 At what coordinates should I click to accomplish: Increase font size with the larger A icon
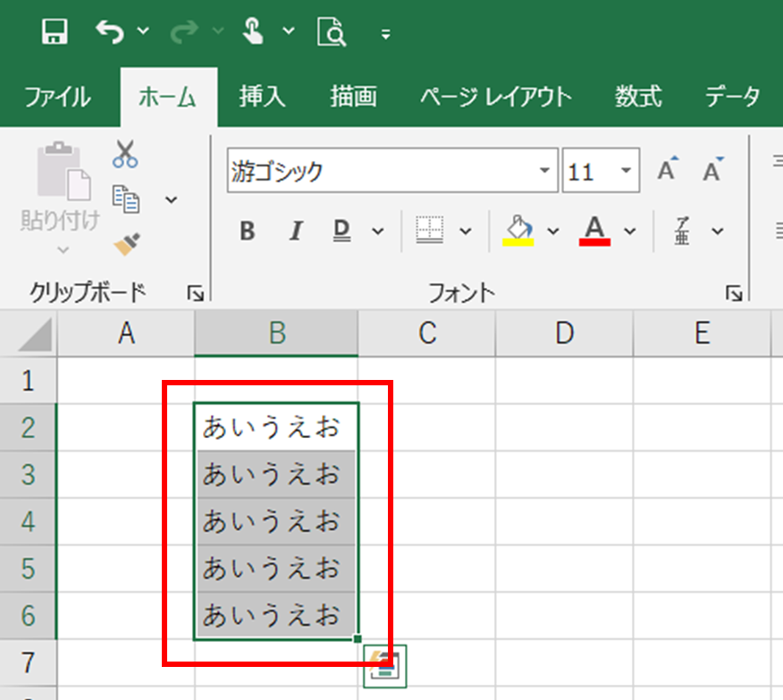[x=667, y=170]
